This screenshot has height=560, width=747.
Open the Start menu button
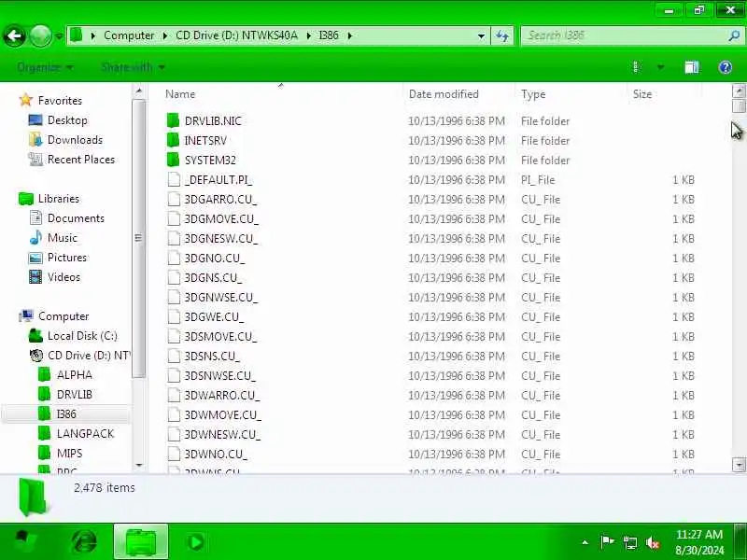tap(23, 541)
